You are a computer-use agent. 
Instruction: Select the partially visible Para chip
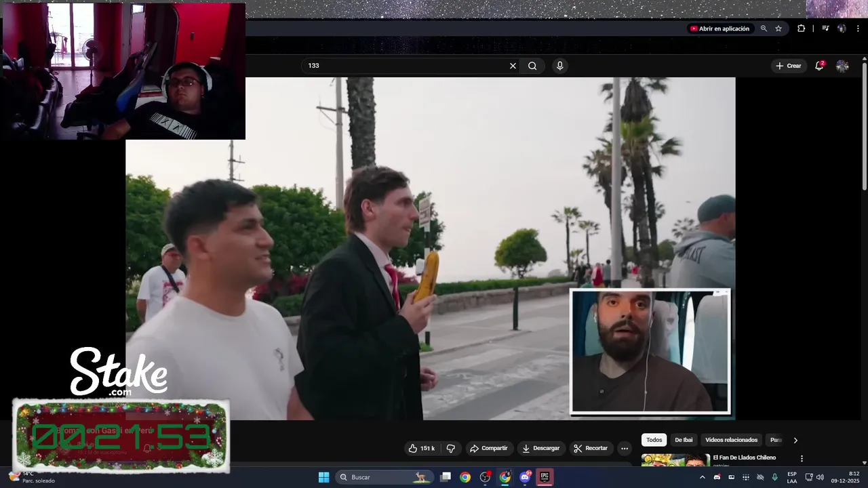click(x=775, y=440)
